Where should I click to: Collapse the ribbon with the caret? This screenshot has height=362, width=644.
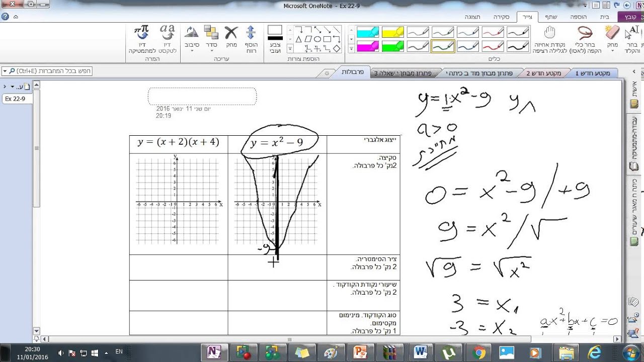[15, 17]
